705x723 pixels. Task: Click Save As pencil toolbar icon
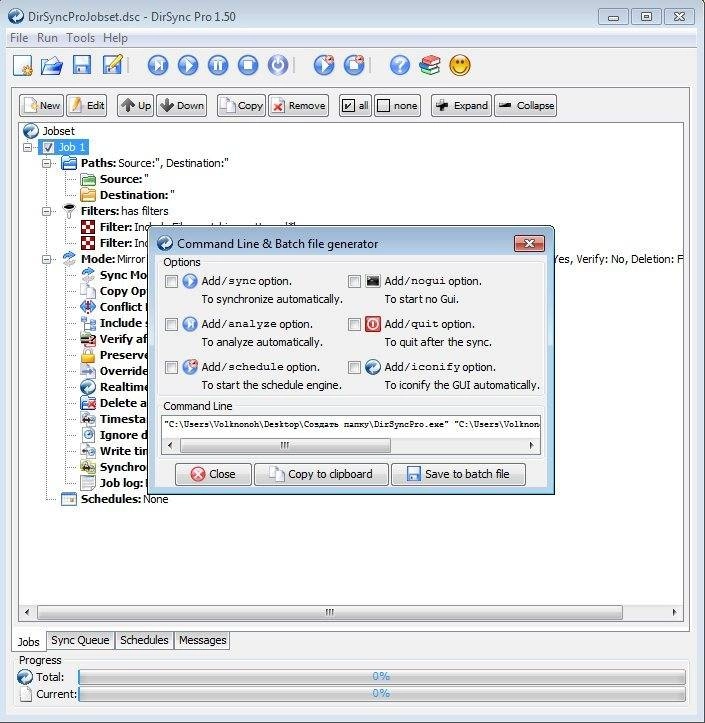(x=113, y=65)
